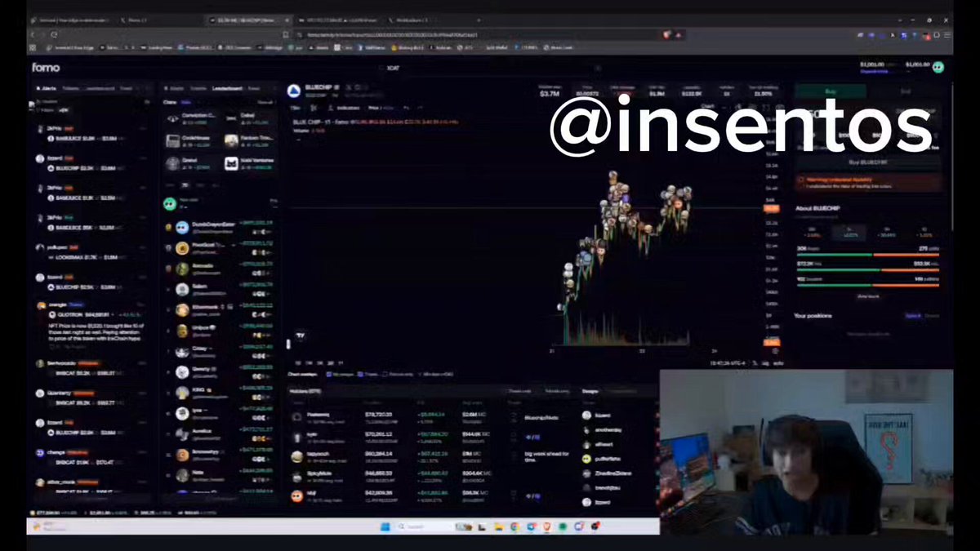The image size is (980, 551).
Task: Toggle the Trades chart overlay checkbox
Action: (361, 374)
